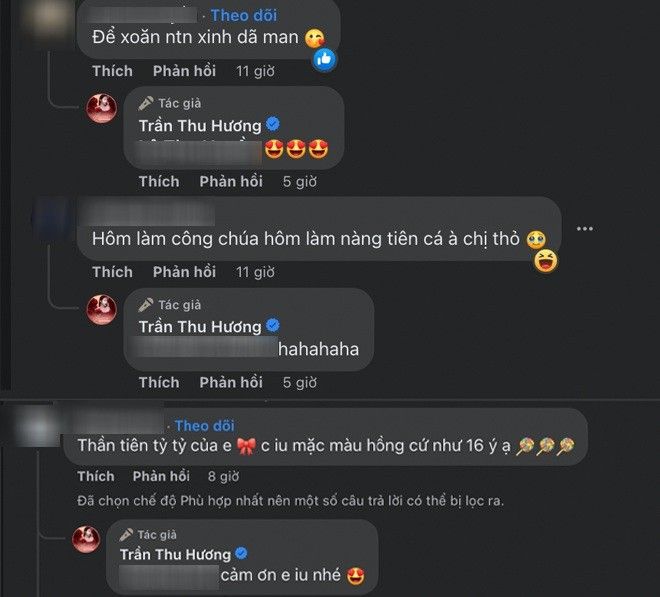660x597 pixels.
Task: Open the three-dot menu beside mermaid comment
Action: pos(585,229)
